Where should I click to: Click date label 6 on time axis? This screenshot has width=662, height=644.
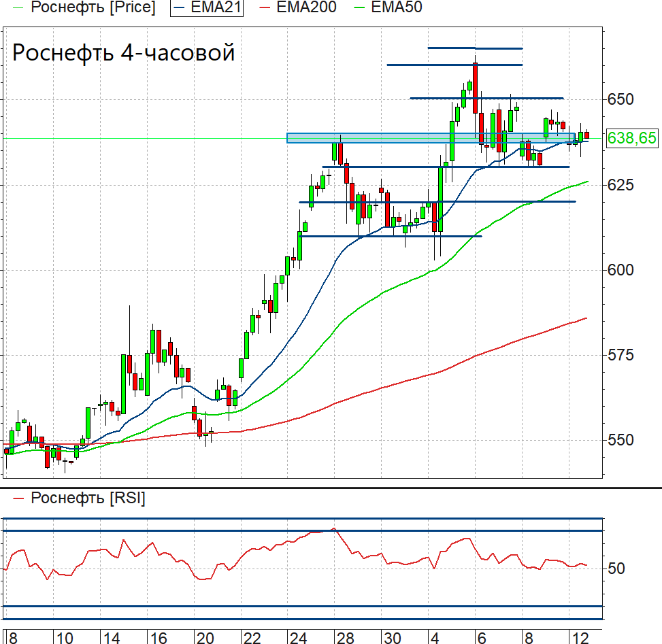(482, 638)
